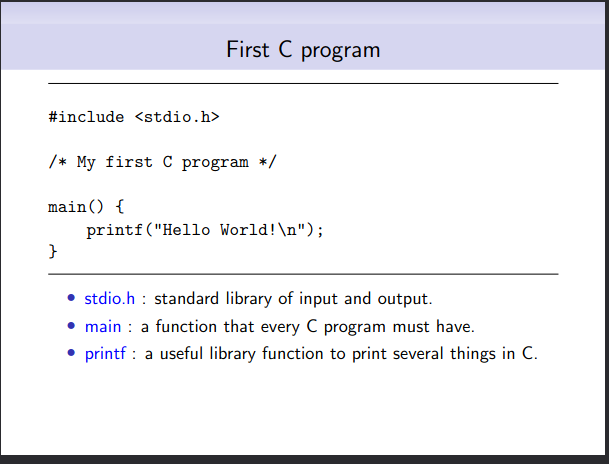Viewport: 609px width, 464px height.
Task: Click the bullet dot before the main entry
Action: coord(71,325)
